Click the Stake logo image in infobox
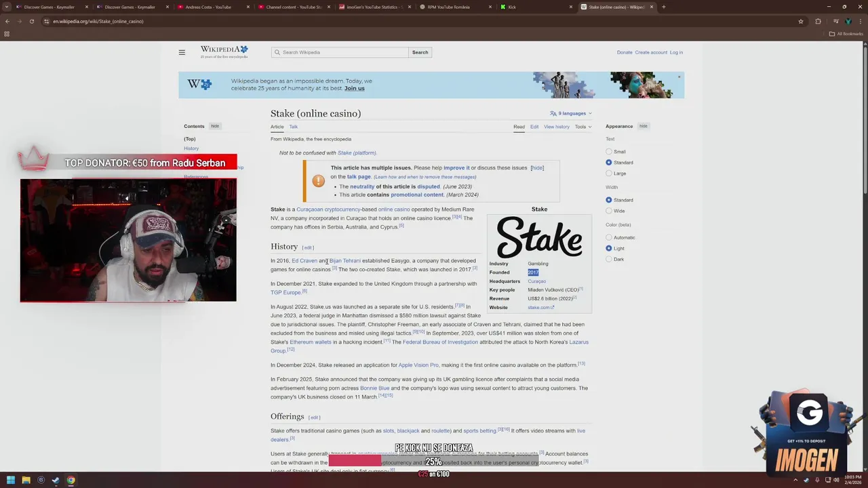Screen dimensions: 868x488 [x=539, y=237]
